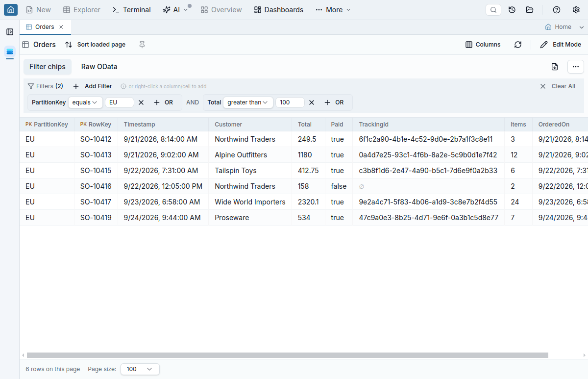Screen dimensions: 588x379
Task: Open the Home icon in top-left corner
Action: click(11, 9)
